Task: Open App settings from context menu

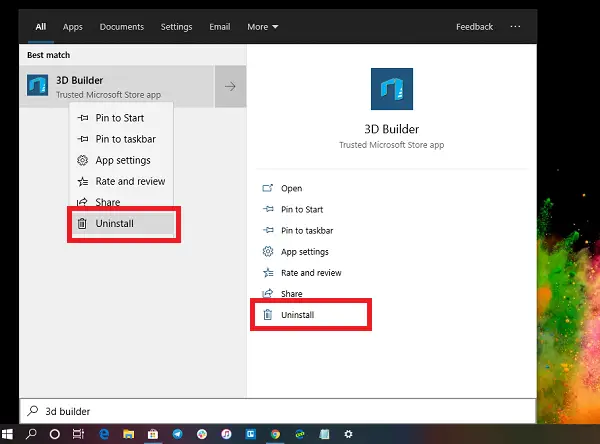Action: tap(121, 160)
